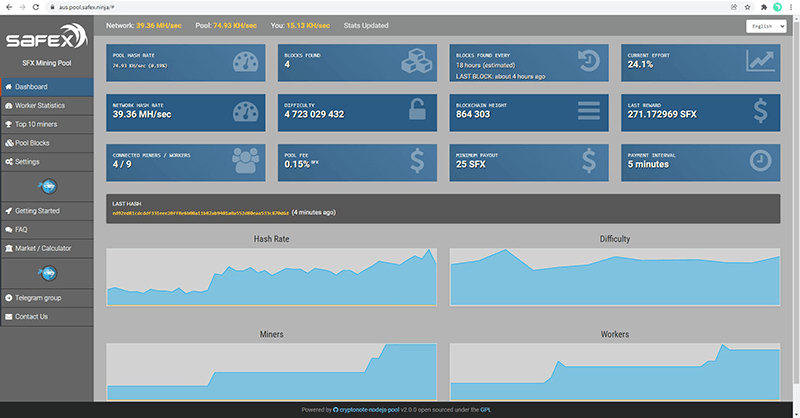The image size is (800, 418).
Task: Click the Getting Started rocket icon
Action: coord(9,211)
